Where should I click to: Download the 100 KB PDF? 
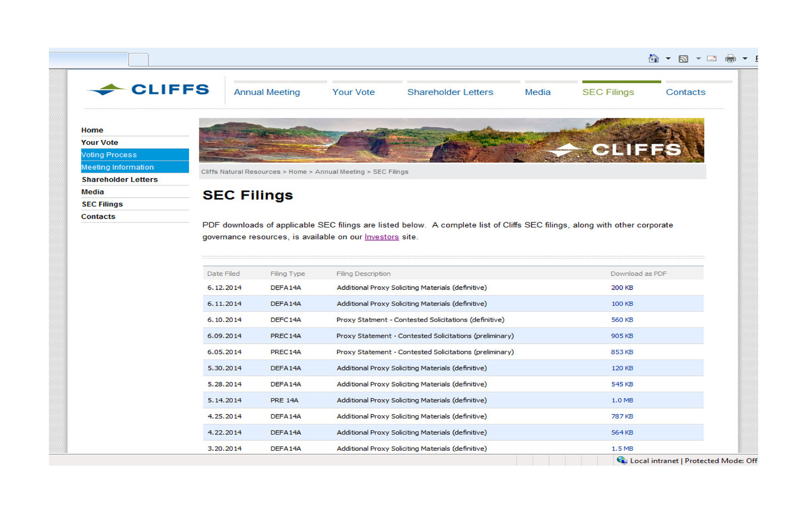click(x=622, y=304)
